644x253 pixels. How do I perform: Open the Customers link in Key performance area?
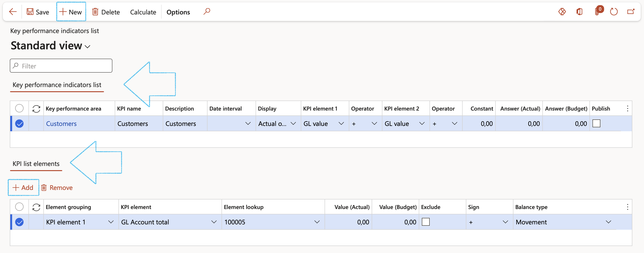pyautogui.click(x=61, y=124)
